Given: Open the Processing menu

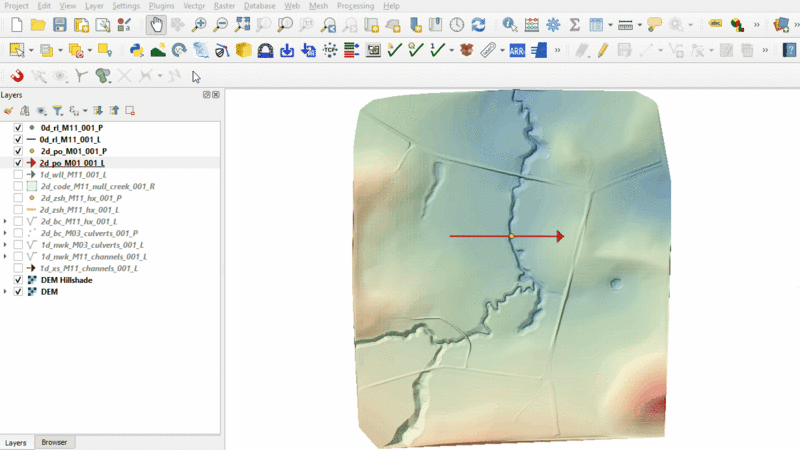Looking at the screenshot, I should pos(355,6).
